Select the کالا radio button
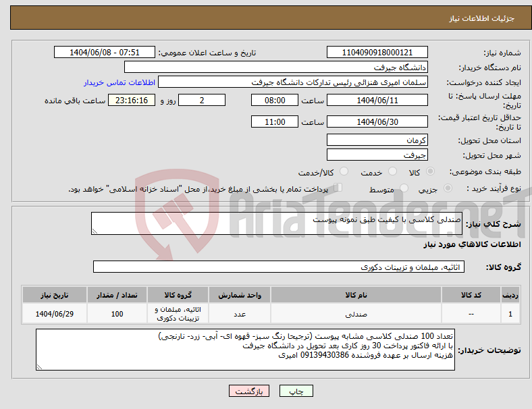Image resolution: width=532 pixels, height=409 pixels. click(x=430, y=171)
